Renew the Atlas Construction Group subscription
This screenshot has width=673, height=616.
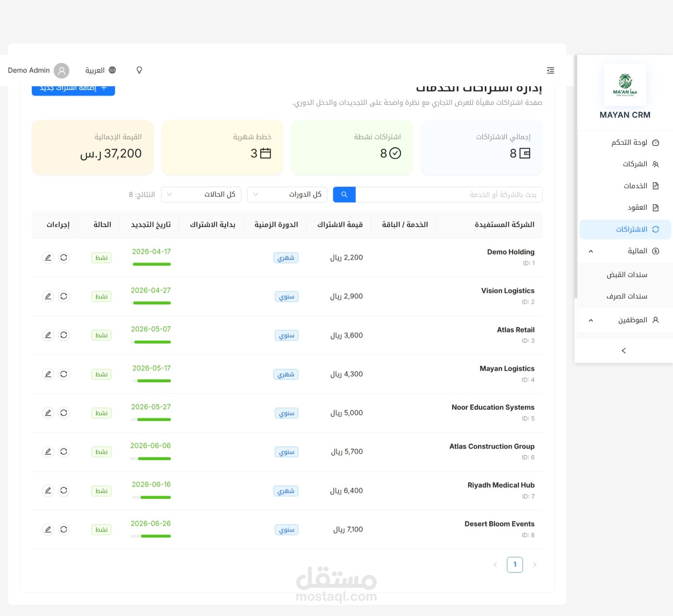[64, 452]
